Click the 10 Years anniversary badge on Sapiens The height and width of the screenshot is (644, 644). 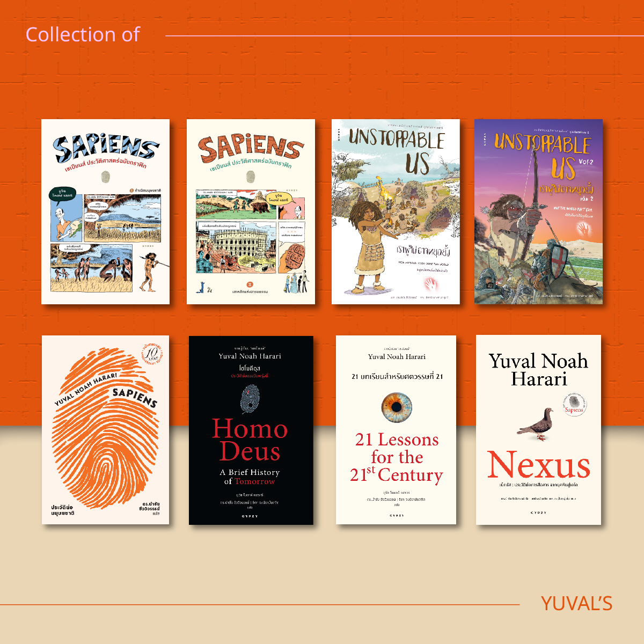point(151,356)
